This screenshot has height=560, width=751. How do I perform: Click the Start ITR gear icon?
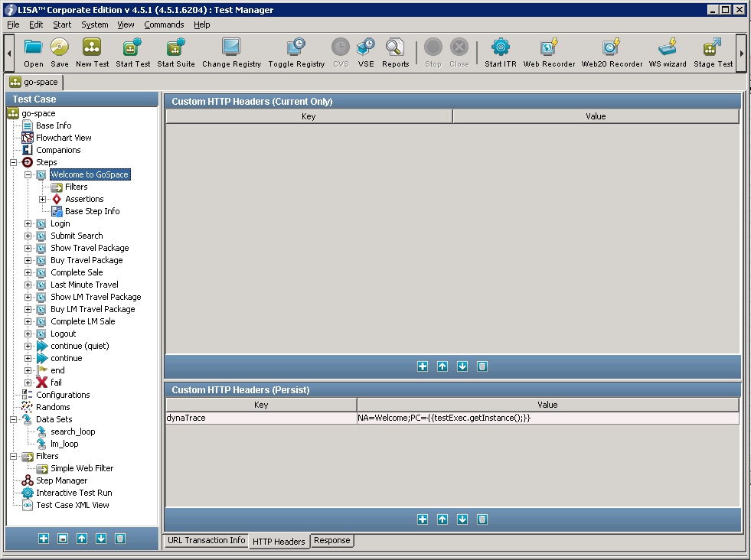pyautogui.click(x=501, y=47)
